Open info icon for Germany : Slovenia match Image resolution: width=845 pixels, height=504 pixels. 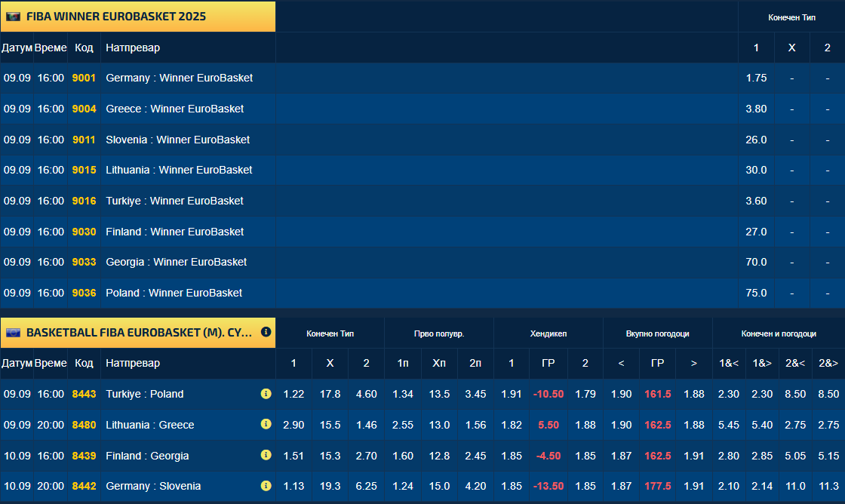266,486
